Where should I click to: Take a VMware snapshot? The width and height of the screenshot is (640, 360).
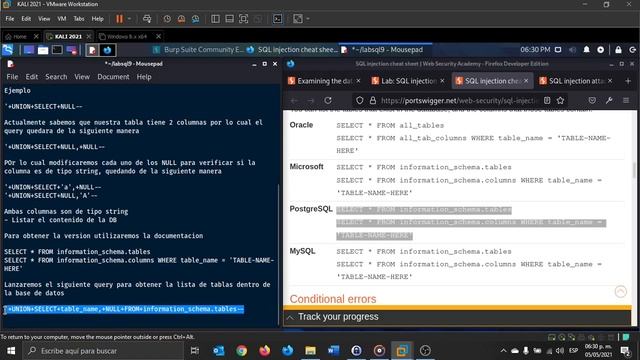coord(167,19)
